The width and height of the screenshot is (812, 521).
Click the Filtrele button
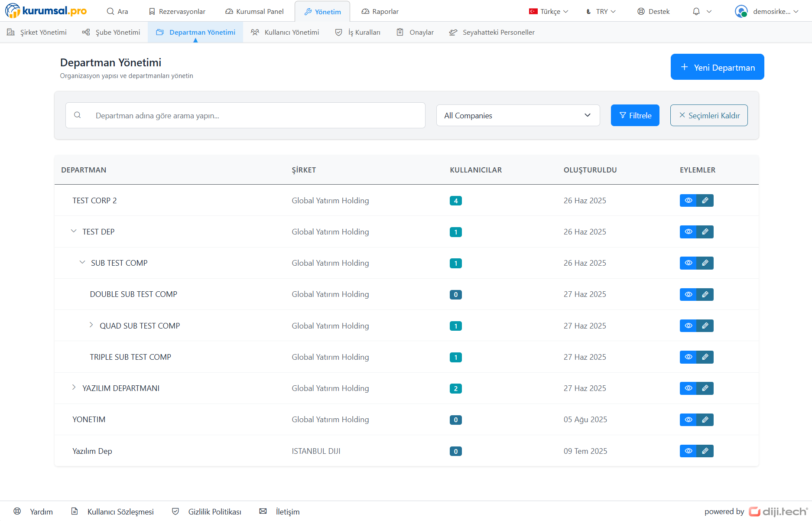pos(635,115)
